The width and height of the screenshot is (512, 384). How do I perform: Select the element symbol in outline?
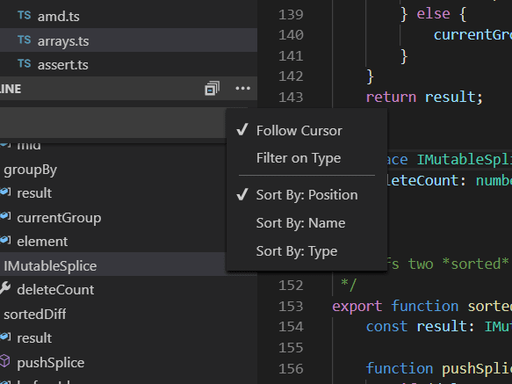pyautogui.click(x=42, y=241)
